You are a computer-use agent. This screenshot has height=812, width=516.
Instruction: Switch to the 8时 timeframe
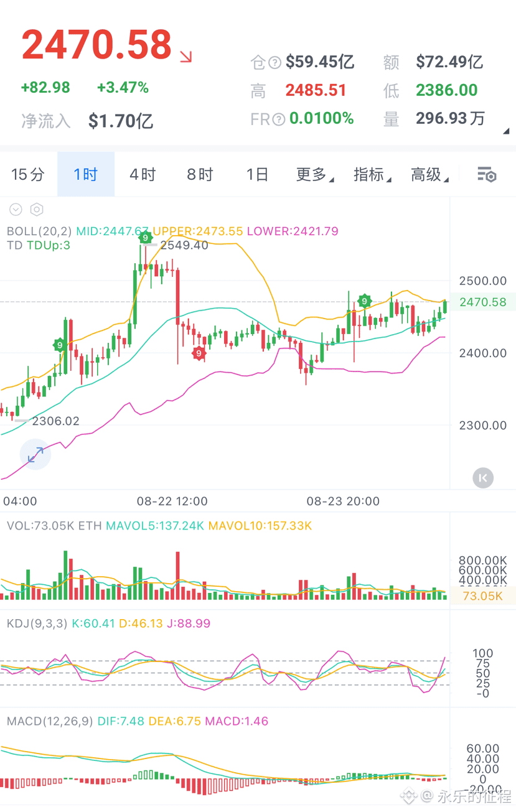pos(200,175)
